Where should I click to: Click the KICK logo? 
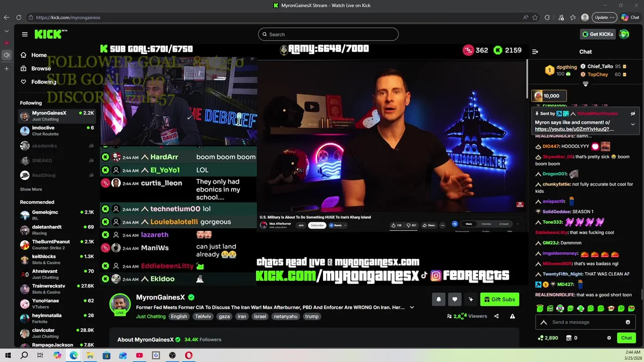(51, 34)
